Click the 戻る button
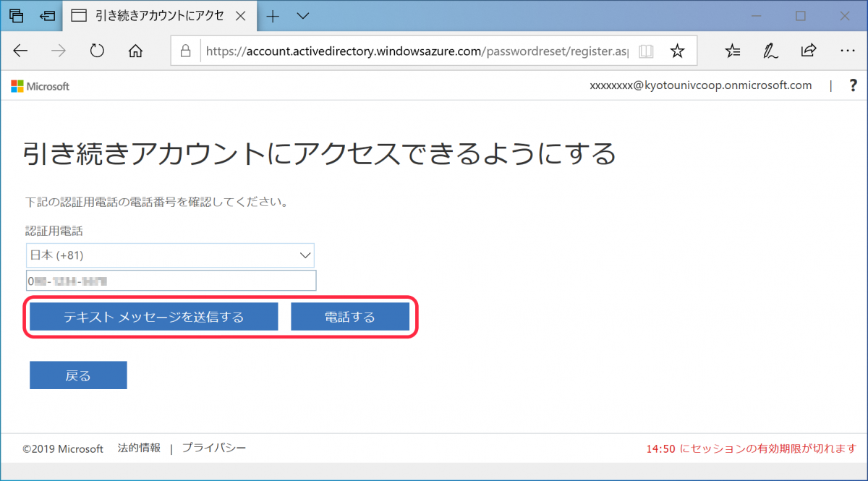Viewport: 868px width, 481px height. [x=77, y=375]
